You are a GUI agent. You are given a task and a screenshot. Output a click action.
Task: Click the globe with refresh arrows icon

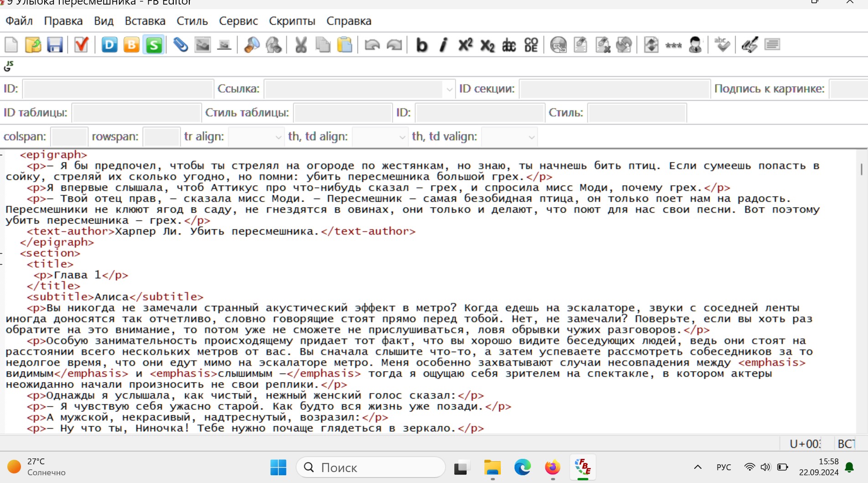tap(624, 45)
